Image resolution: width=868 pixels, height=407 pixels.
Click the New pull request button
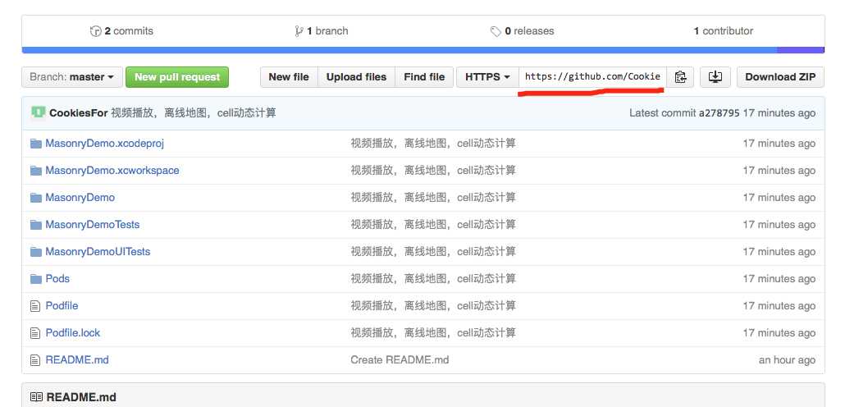pyautogui.click(x=177, y=77)
